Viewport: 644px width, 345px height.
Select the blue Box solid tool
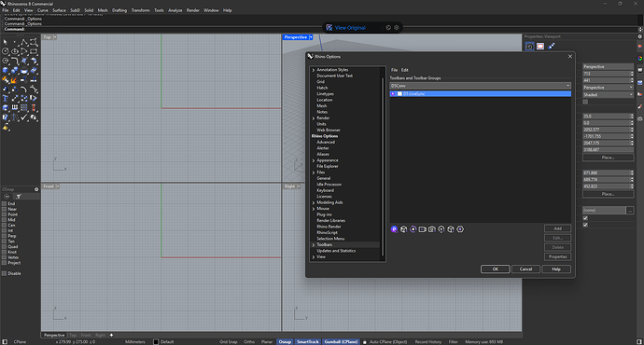pyautogui.click(x=5, y=71)
